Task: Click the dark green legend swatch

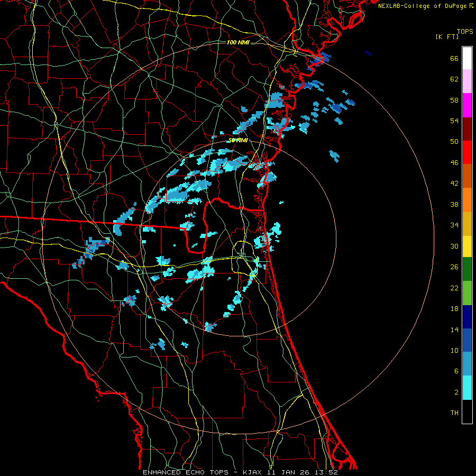Action: 467,269
